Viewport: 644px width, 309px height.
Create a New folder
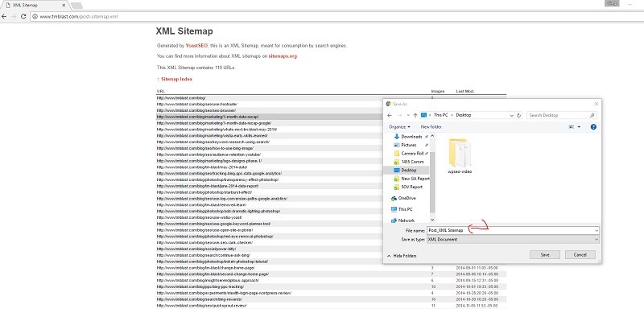coord(431,127)
